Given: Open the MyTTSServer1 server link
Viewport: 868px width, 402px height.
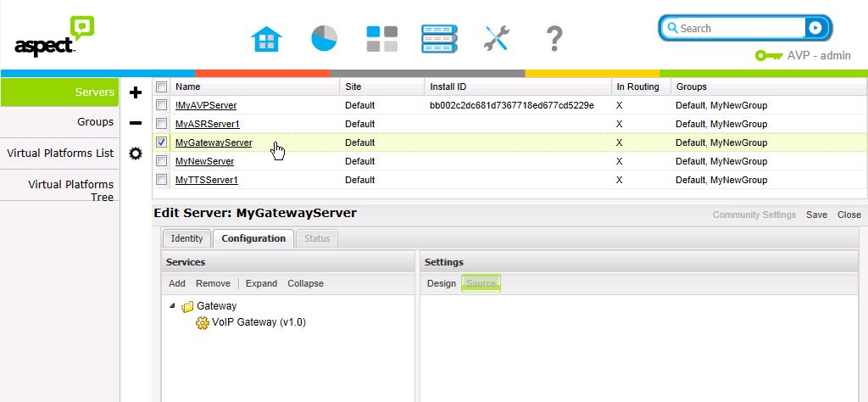Looking at the screenshot, I should [x=206, y=180].
